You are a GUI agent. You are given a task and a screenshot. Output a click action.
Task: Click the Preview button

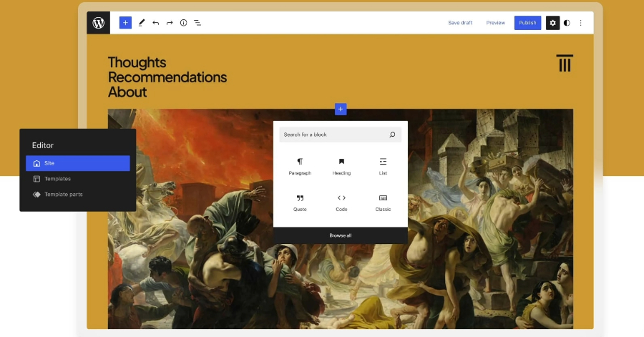[x=495, y=23]
